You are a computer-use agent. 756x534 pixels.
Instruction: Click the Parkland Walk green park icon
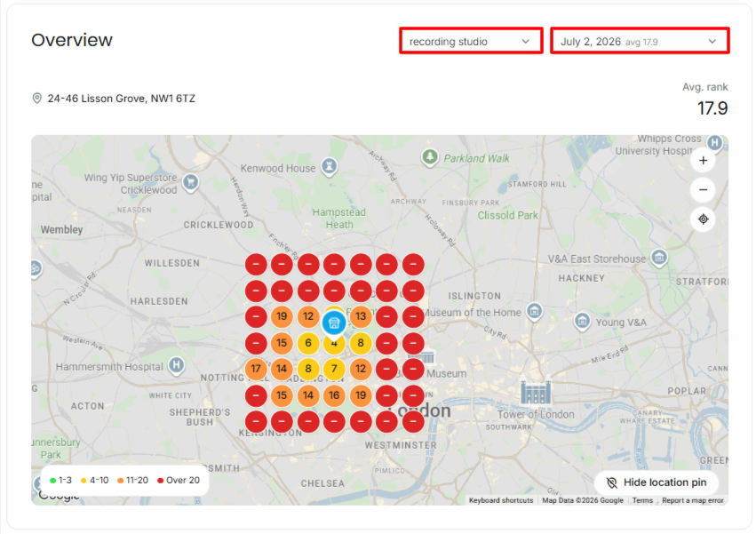430,157
